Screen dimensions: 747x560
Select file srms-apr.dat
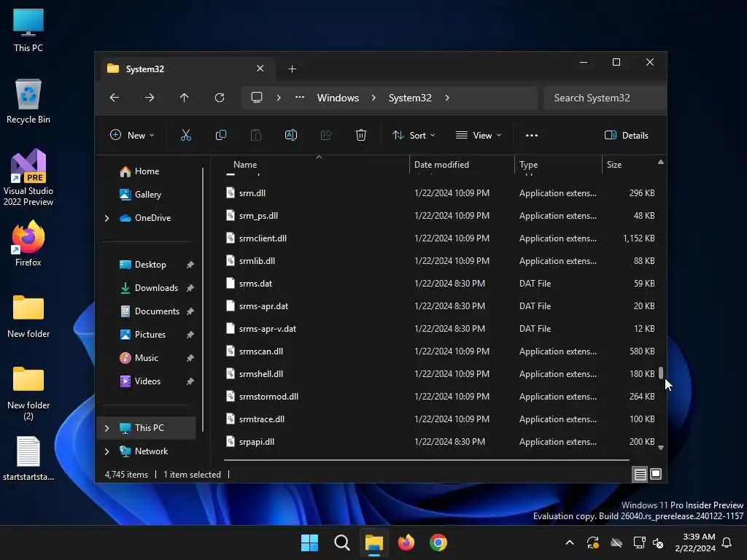click(x=440, y=306)
